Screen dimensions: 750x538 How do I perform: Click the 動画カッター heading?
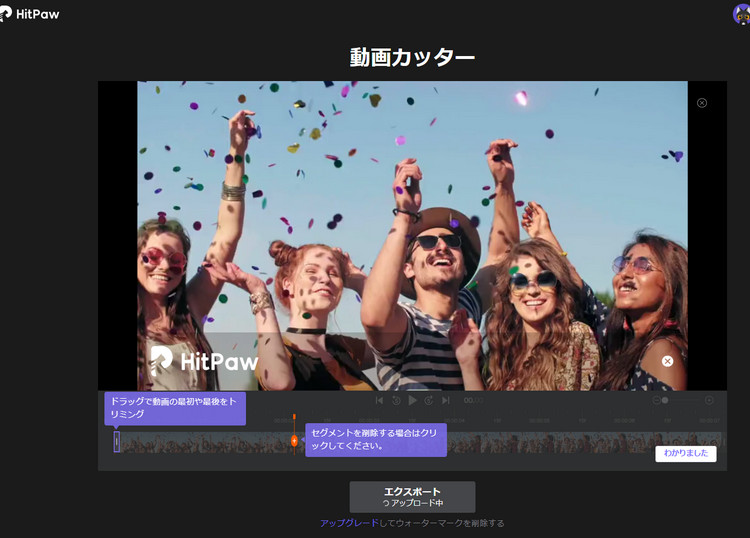(x=412, y=57)
